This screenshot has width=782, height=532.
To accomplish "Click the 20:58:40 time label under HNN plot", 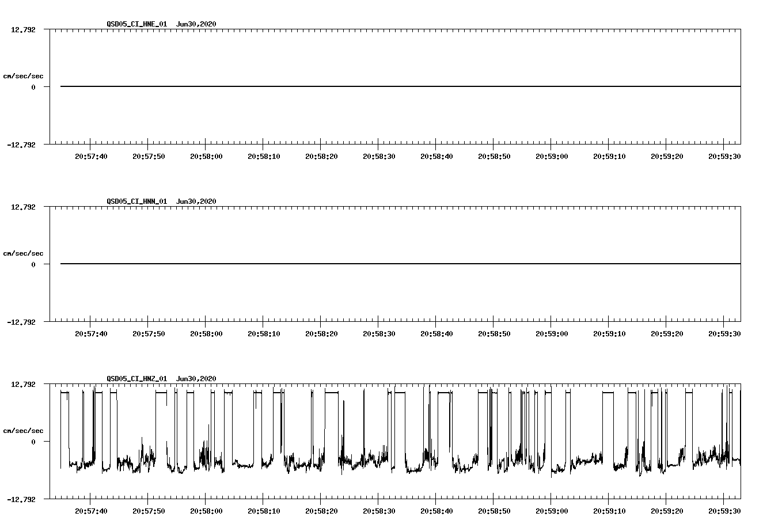I will point(436,334).
